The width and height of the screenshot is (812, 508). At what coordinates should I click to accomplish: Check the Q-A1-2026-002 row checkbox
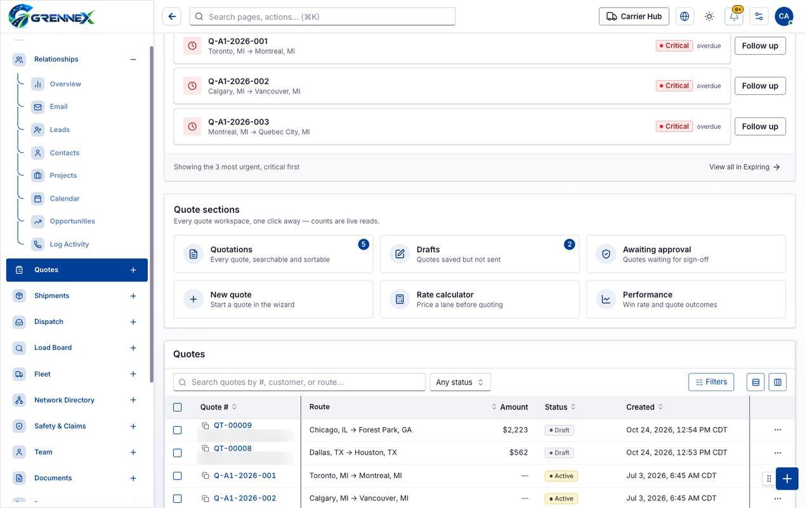178,498
